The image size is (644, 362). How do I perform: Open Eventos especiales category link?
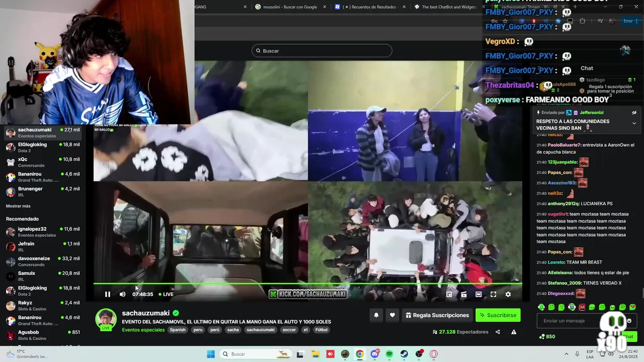point(143,330)
